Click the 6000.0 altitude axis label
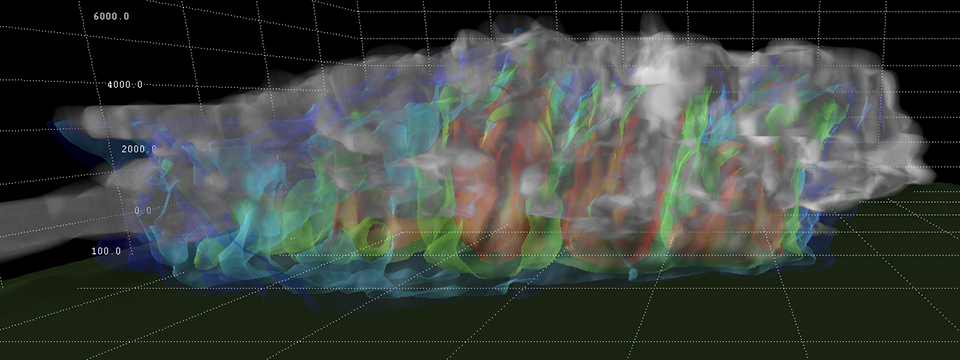This screenshot has width=960, height=360. (x=111, y=17)
